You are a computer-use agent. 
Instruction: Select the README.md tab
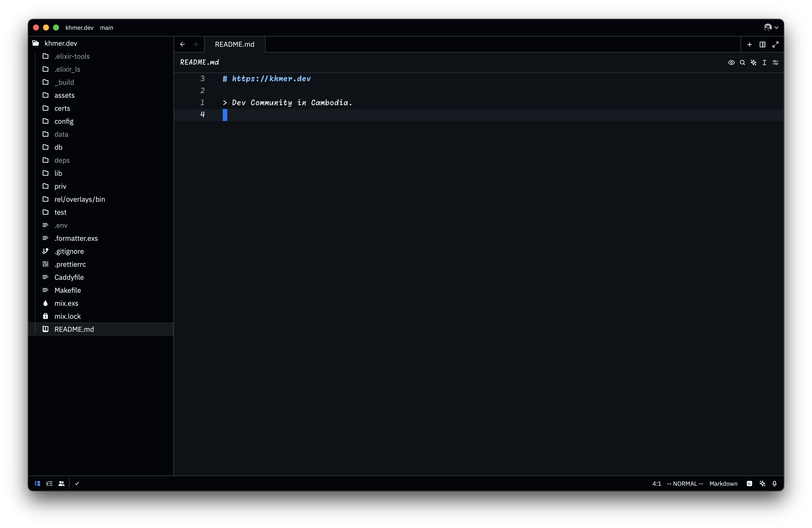[234, 44]
